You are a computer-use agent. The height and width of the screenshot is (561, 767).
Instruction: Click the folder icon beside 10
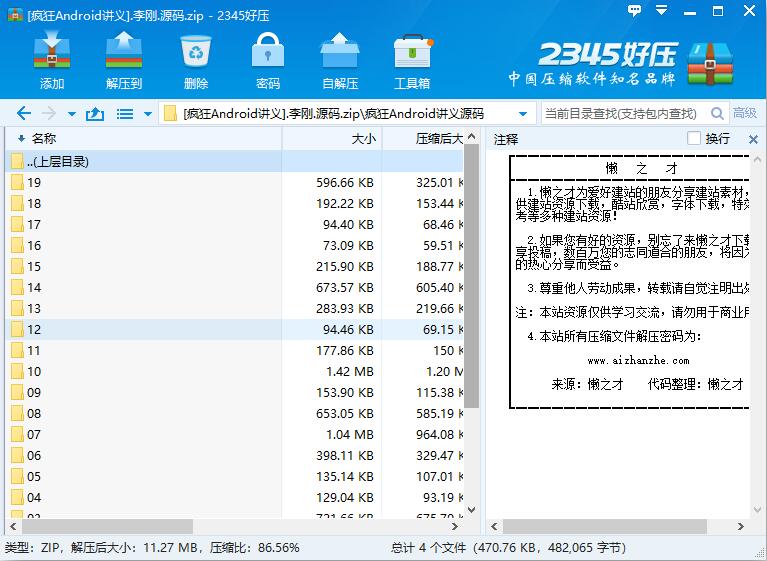17,372
